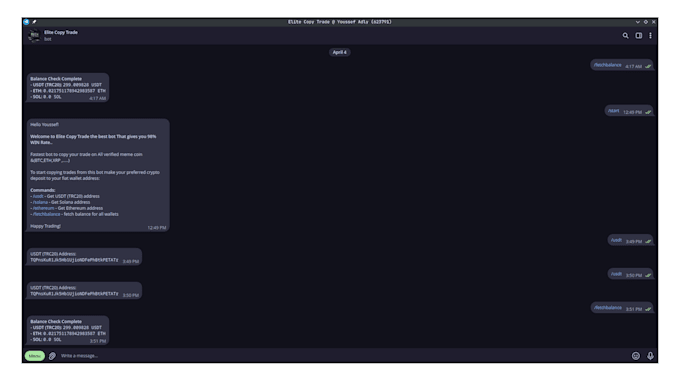The height and width of the screenshot is (389, 680).
Task: Select the USDT TRC20 address sent at 3:50 PM
Action: point(74,294)
